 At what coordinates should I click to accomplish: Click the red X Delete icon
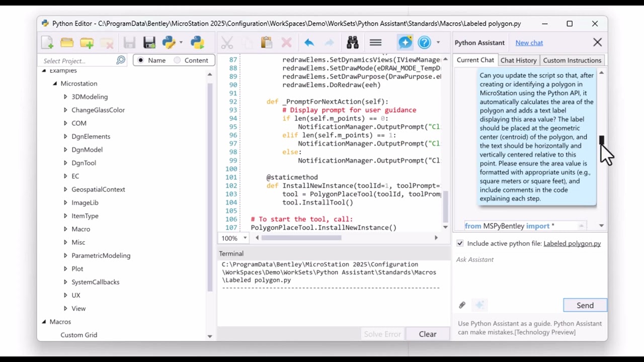(x=286, y=43)
